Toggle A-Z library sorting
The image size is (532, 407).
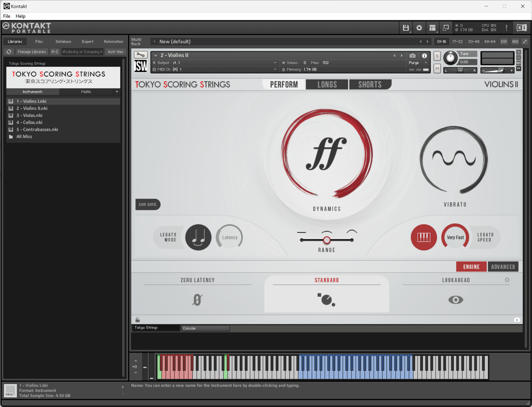coord(55,51)
